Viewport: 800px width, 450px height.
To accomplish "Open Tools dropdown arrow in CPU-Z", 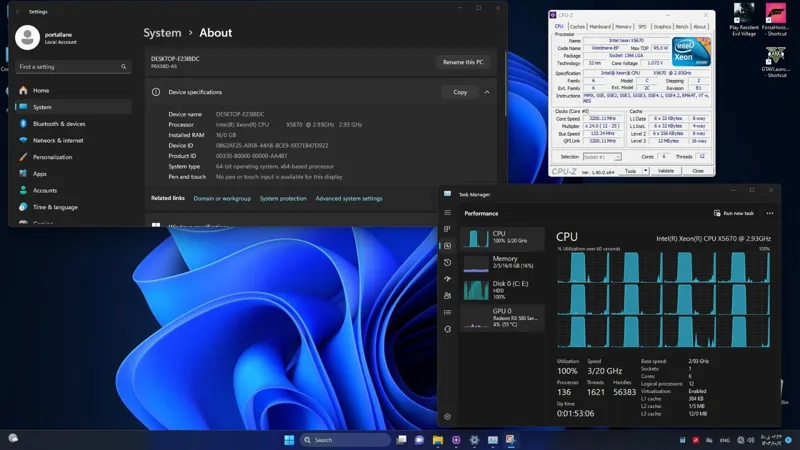I will point(645,171).
